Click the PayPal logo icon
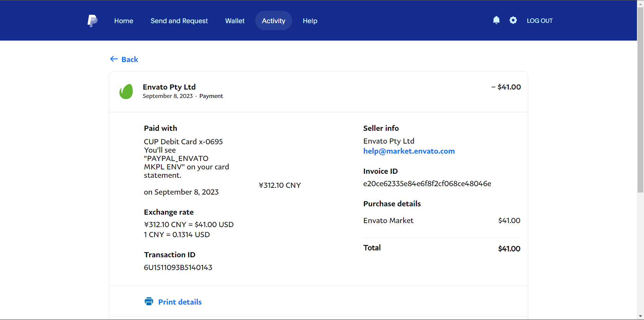The height and width of the screenshot is (320, 644). pos(92,21)
